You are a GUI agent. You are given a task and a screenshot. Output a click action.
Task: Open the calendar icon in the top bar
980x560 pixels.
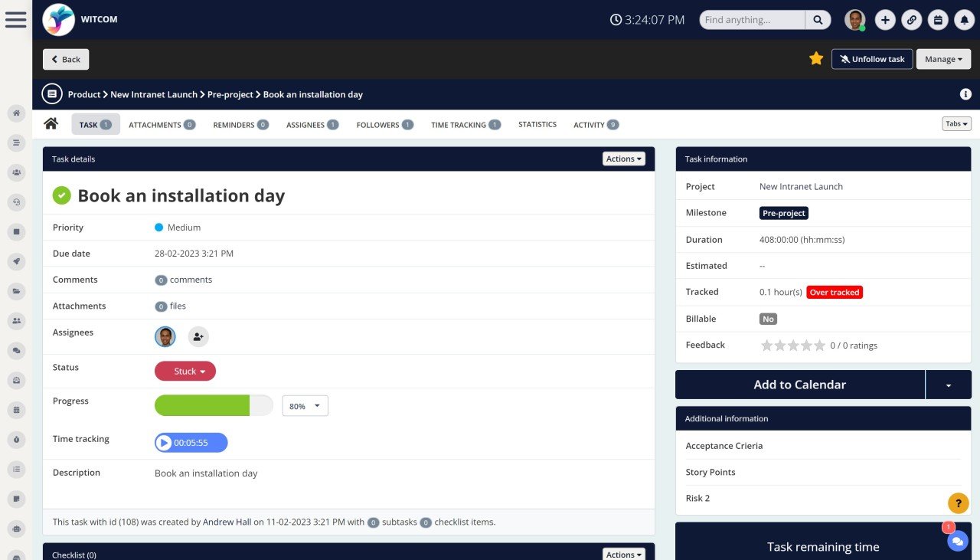938,20
